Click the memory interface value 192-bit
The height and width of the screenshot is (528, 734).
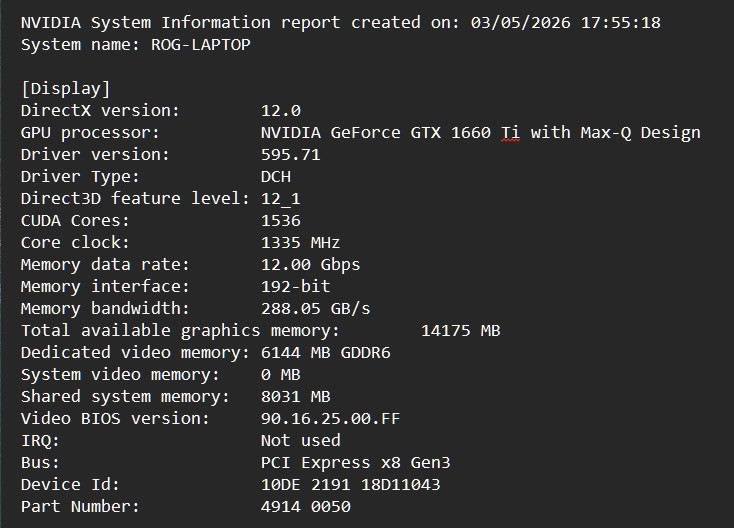pyautogui.click(x=296, y=286)
